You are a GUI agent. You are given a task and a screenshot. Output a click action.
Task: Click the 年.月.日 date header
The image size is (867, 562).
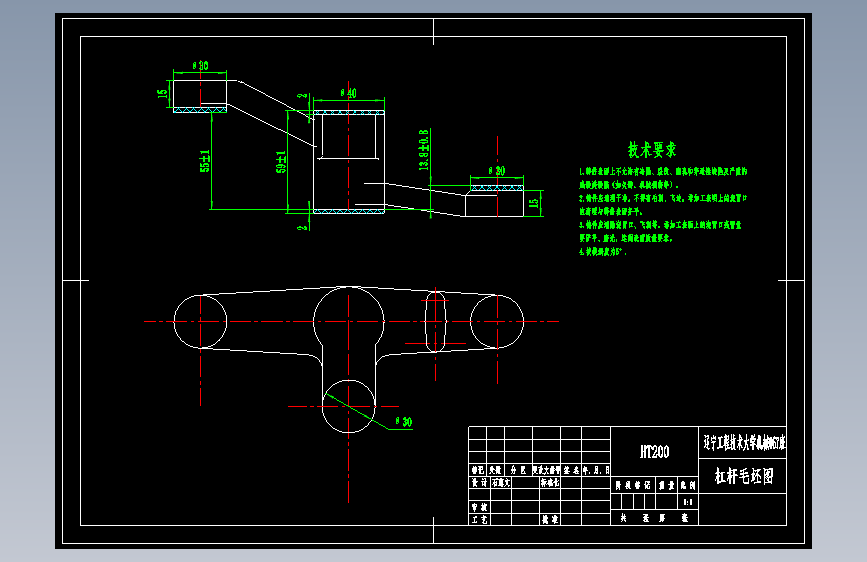596,470
